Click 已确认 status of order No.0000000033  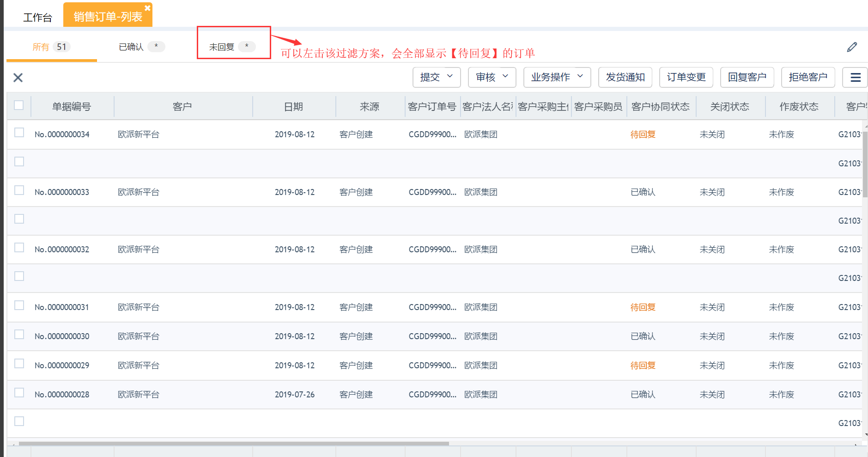point(643,192)
